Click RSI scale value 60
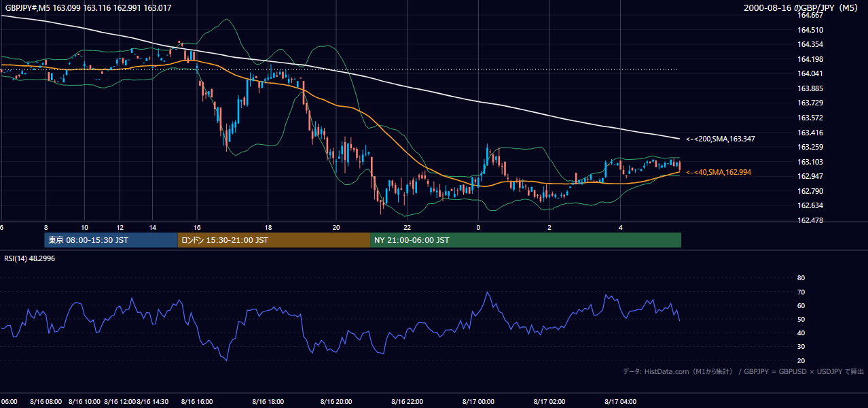 click(801, 305)
